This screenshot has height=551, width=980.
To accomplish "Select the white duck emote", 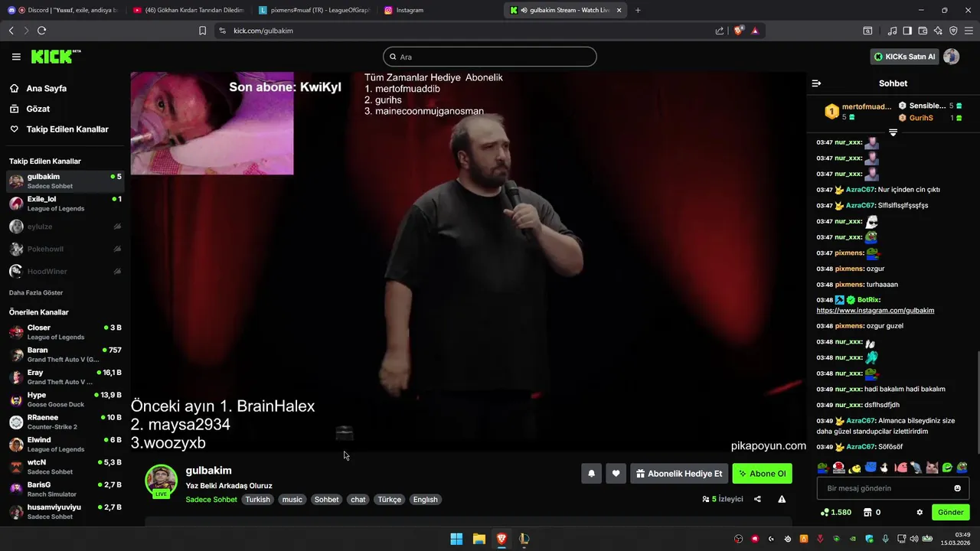I will click(x=884, y=468).
